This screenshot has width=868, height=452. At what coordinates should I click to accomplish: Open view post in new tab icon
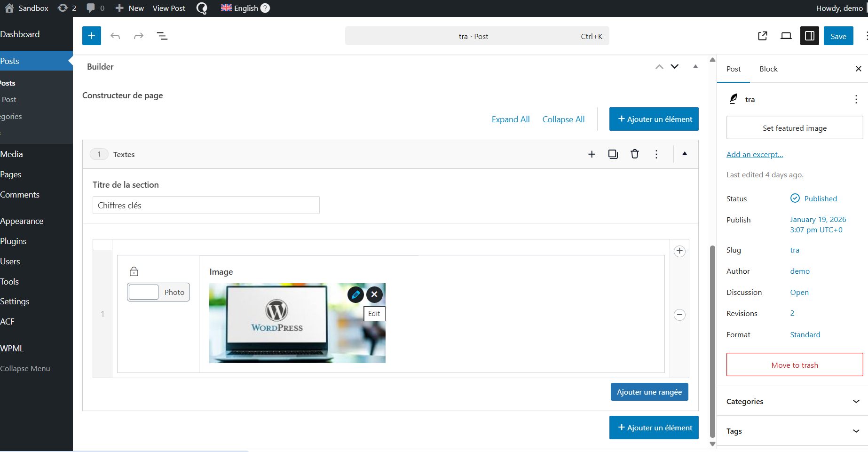[763, 36]
